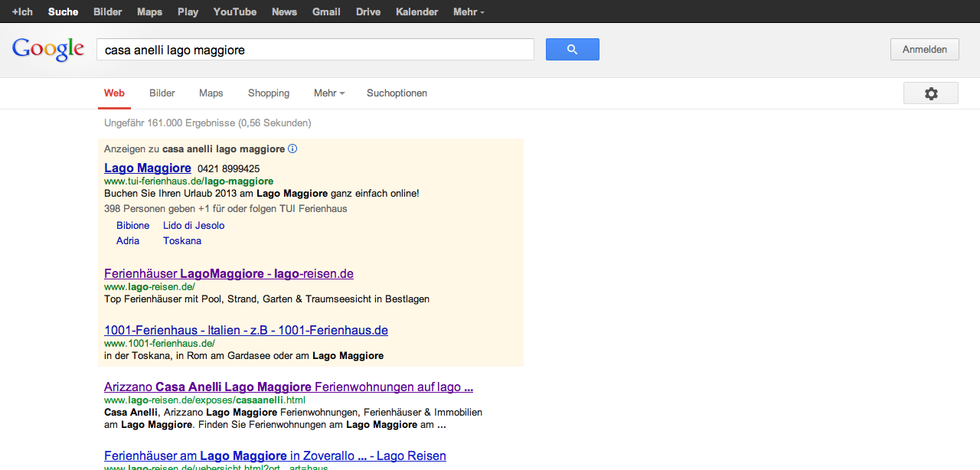Select the Shopping results tab
Viewport: 980px width, 470px height.
(268, 93)
